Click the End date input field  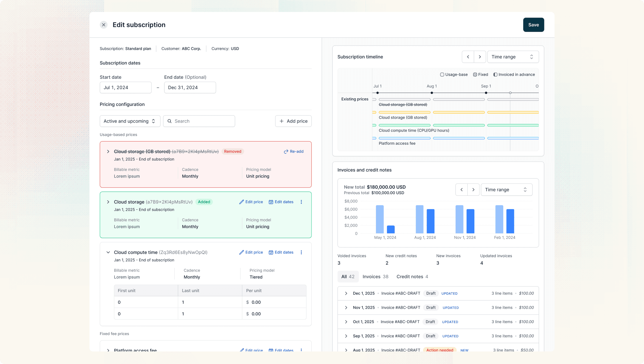click(x=190, y=87)
